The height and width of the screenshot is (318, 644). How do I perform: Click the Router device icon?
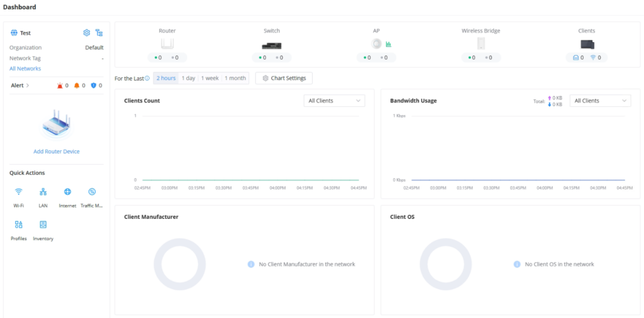[x=167, y=43]
